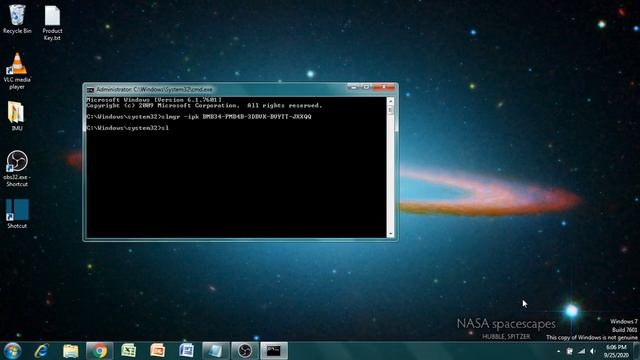Click the cmd scrollbar down arrow
640x360 pixels.
pyautogui.click(x=390, y=234)
